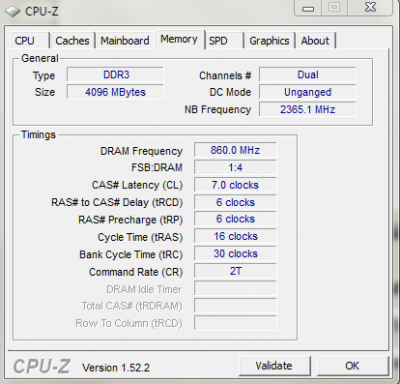Switch to the Graphics tab
This screenshot has width=400, height=384.
point(269,41)
